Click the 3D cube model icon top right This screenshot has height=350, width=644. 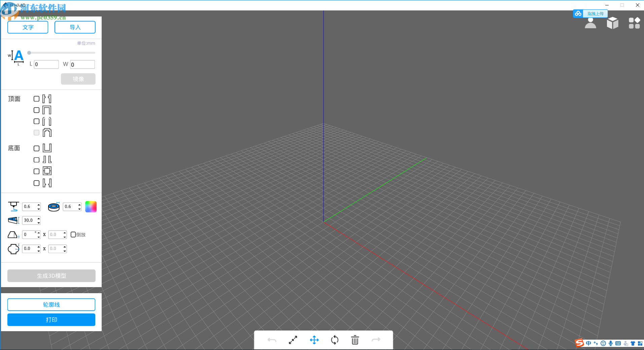612,23
